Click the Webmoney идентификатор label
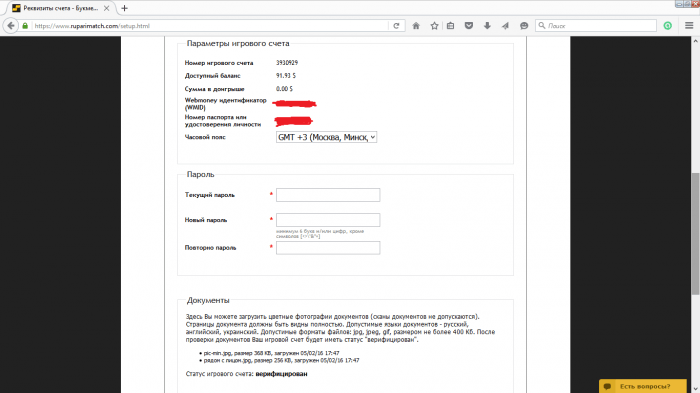Screen dimensions: 700x393 tap(225, 104)
